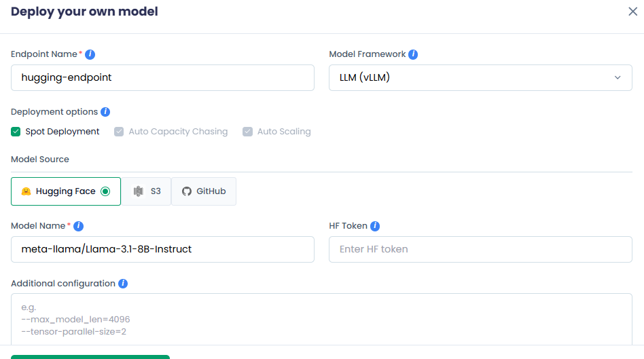
Task: Click the HF Token input field
Action: click(x=480, y=249)
